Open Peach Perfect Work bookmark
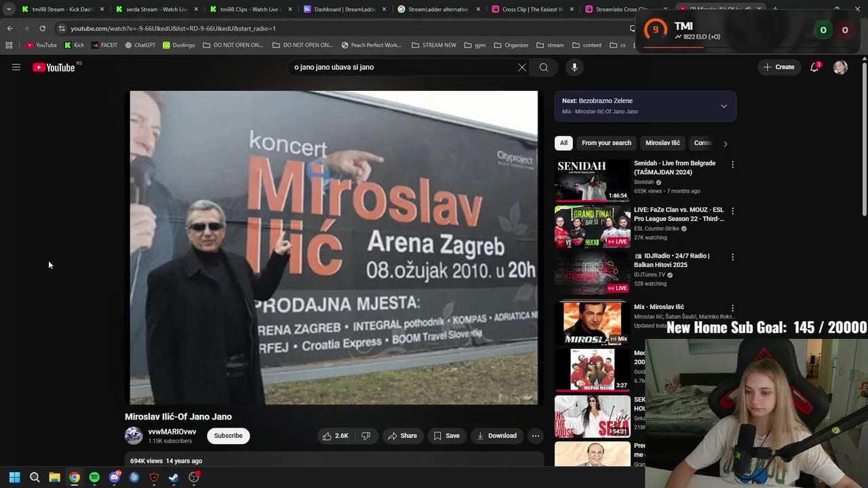Viewport: 868px width, 488px height. (x=372, y=45)
